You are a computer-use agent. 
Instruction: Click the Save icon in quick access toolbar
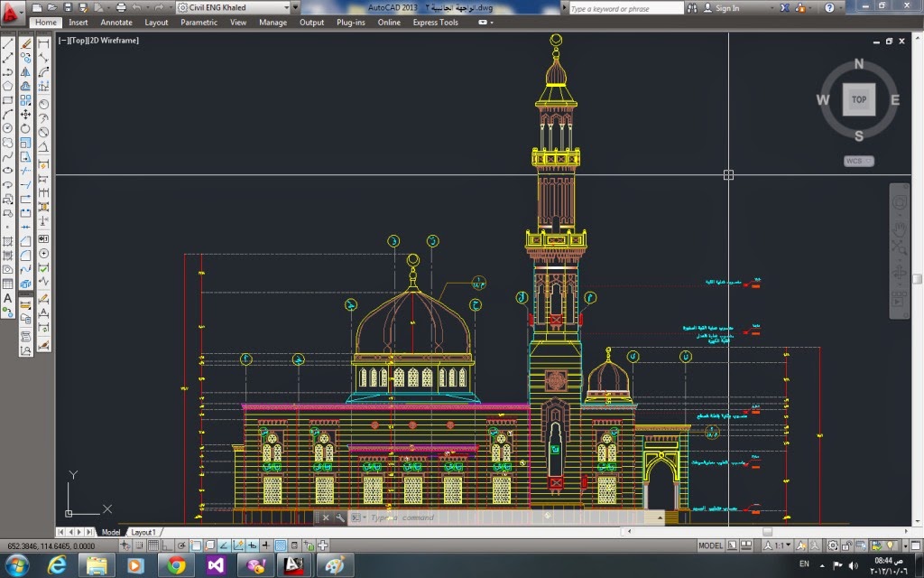(68, 8)
